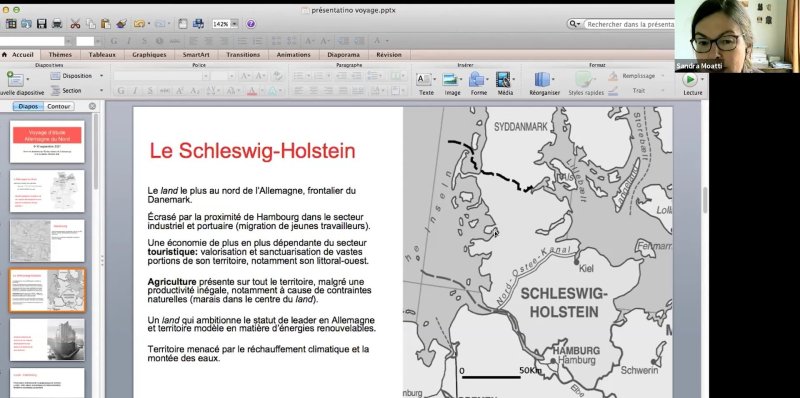
Task: Expand the Disposition layout dropdown
Action: click(x=101, y=76)
